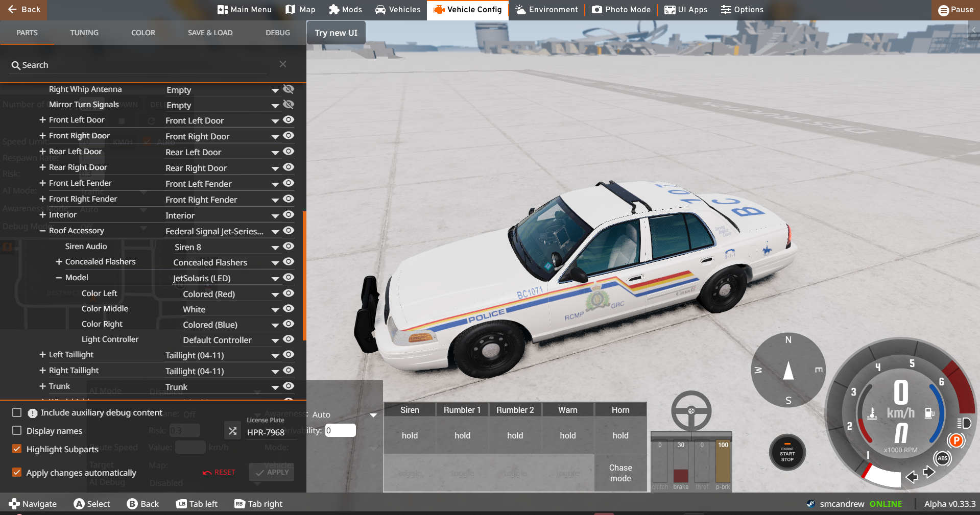980x515 pixels.
Task: Open the Light Controller dropdown
Action: 231,340
